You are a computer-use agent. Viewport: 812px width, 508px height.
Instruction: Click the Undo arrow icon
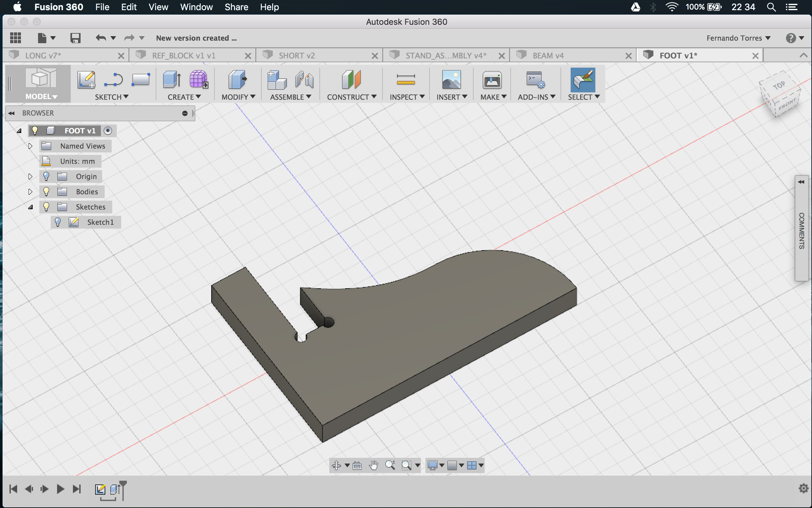[101, 38]
